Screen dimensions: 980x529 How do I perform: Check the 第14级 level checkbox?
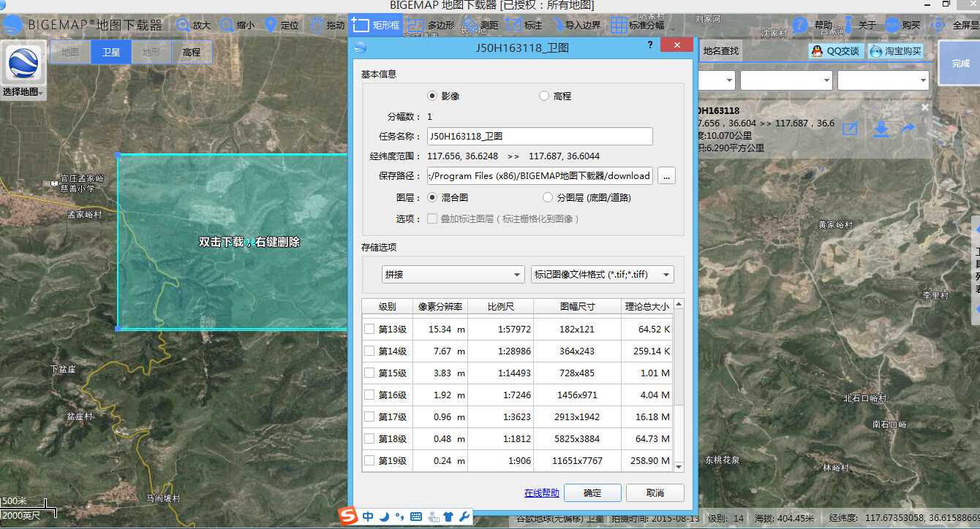(x=369, y=351)
